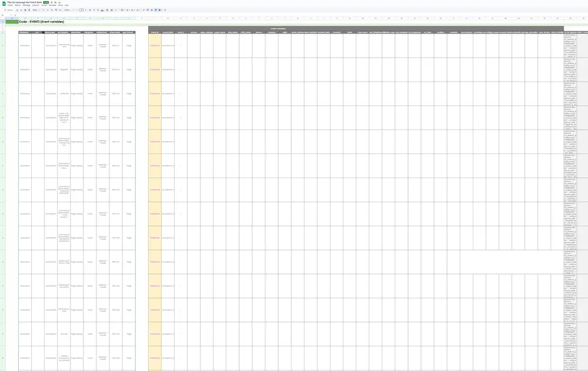Open the Fichier menu
Viewport: 588px width, 371px height.
pos(10,5)
